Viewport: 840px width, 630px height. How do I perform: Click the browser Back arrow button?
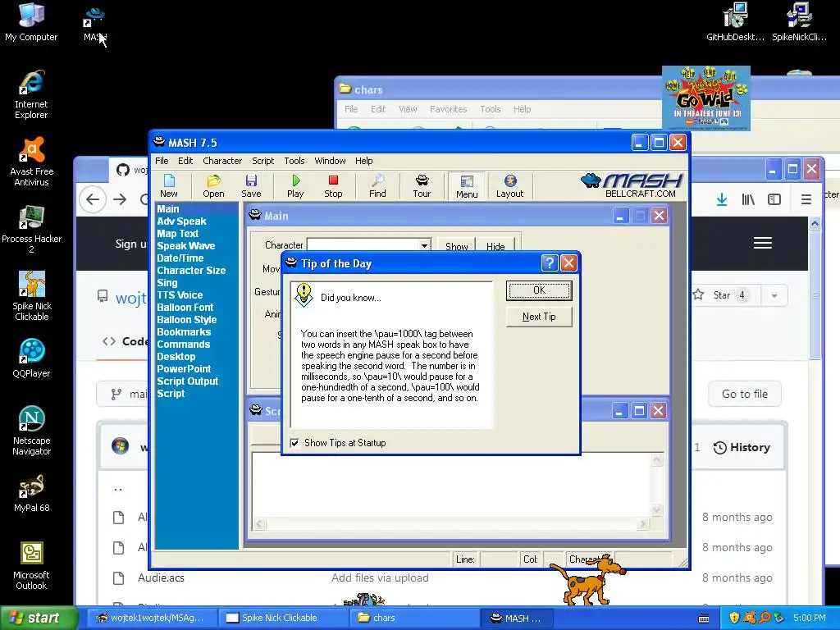93,200
